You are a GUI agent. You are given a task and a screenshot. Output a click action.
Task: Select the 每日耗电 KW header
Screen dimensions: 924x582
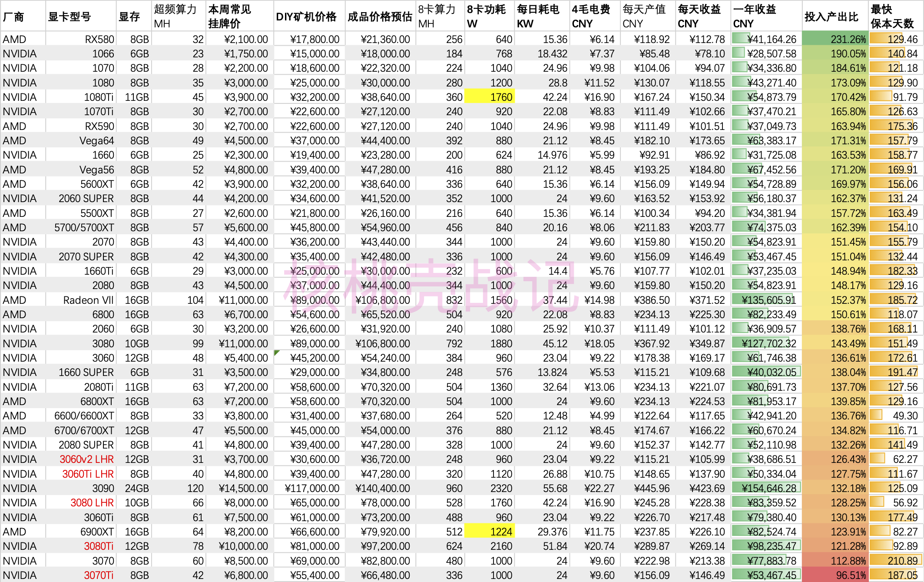542,16
